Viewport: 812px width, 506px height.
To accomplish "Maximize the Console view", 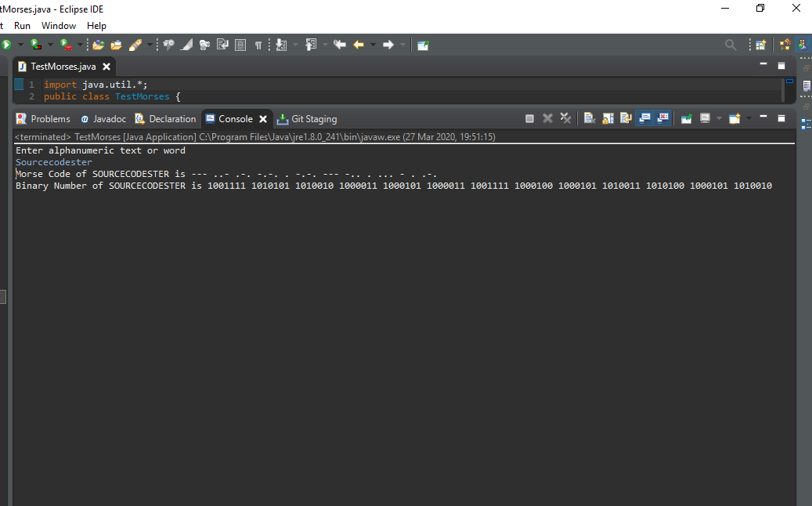I will 781,117.
